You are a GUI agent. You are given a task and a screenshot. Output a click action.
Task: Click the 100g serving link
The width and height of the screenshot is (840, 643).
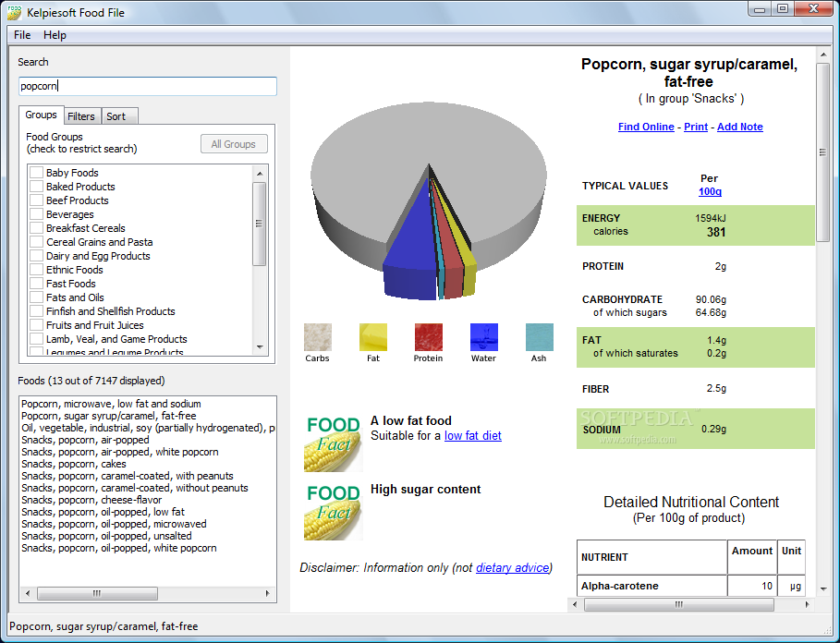pyautogui.click(x=710, y=191)
